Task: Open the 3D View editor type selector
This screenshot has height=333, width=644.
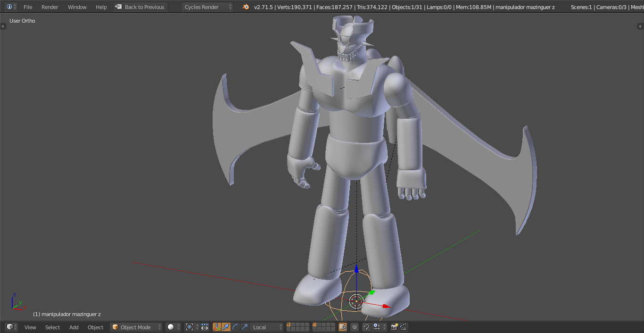Action: point(11,327)
